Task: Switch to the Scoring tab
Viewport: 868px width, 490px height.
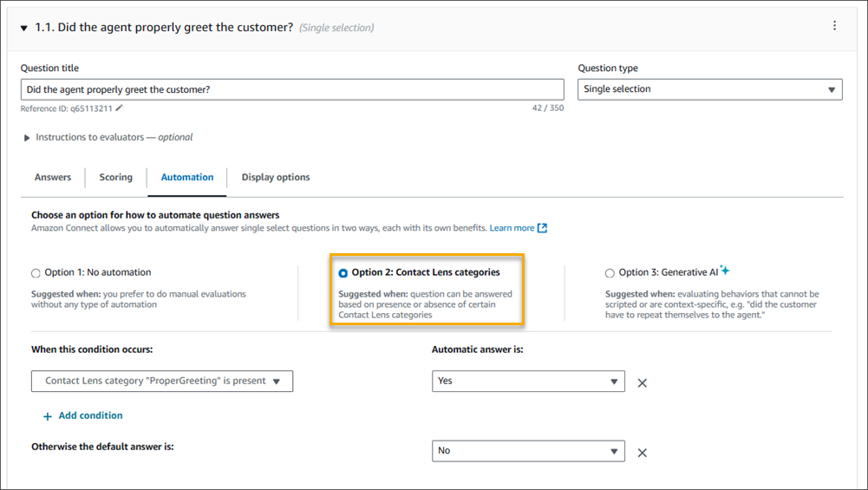Action: [115, 178]
